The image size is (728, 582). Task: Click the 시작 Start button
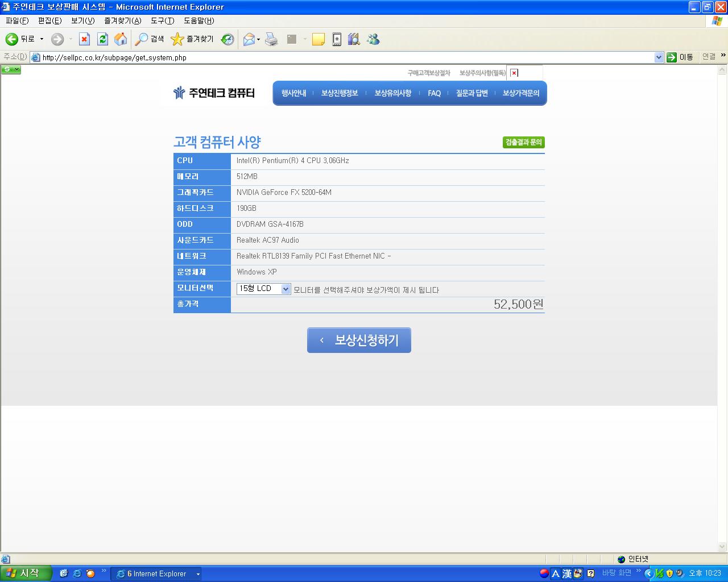pos(26,573)
